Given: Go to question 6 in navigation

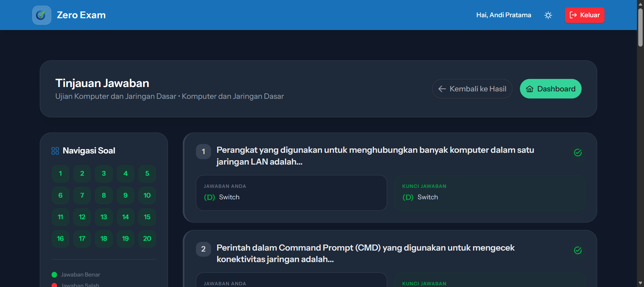Looking at the screenshot, I should [60, 195].
